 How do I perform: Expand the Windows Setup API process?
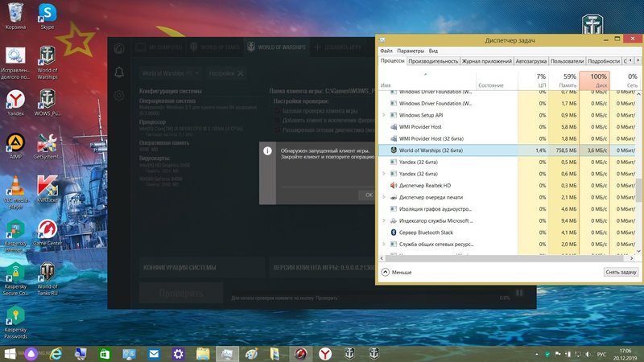click(x=384, y=115)
